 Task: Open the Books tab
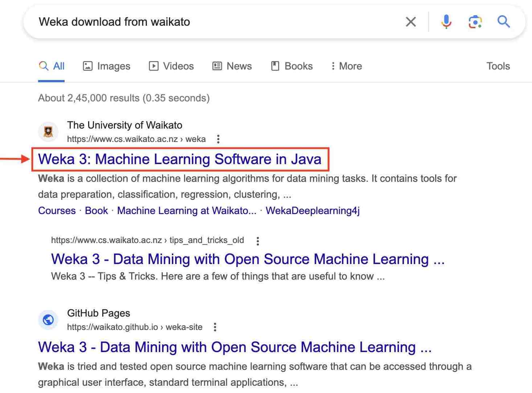point(292,66)
